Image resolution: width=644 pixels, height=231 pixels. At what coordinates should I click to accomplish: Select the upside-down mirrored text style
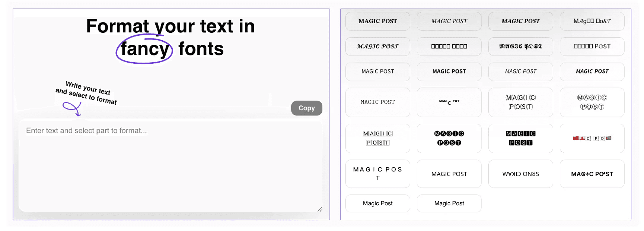pos(520,174)
